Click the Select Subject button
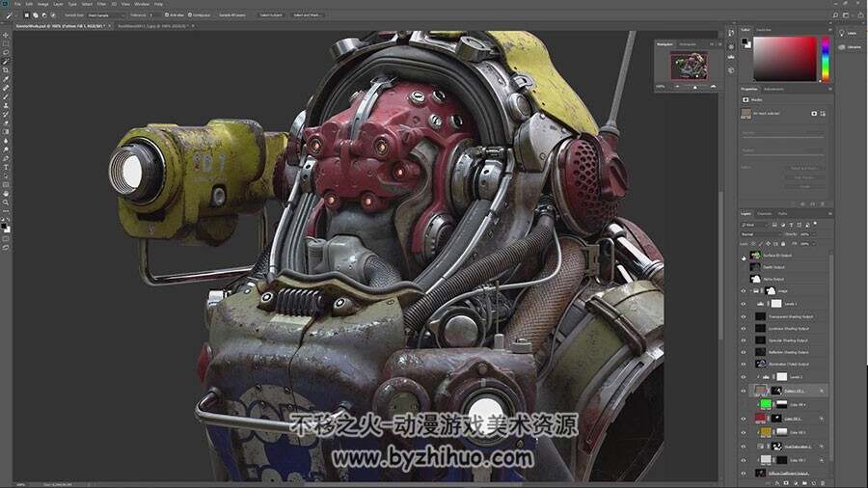Screen dimensions: 868x488 271,14
